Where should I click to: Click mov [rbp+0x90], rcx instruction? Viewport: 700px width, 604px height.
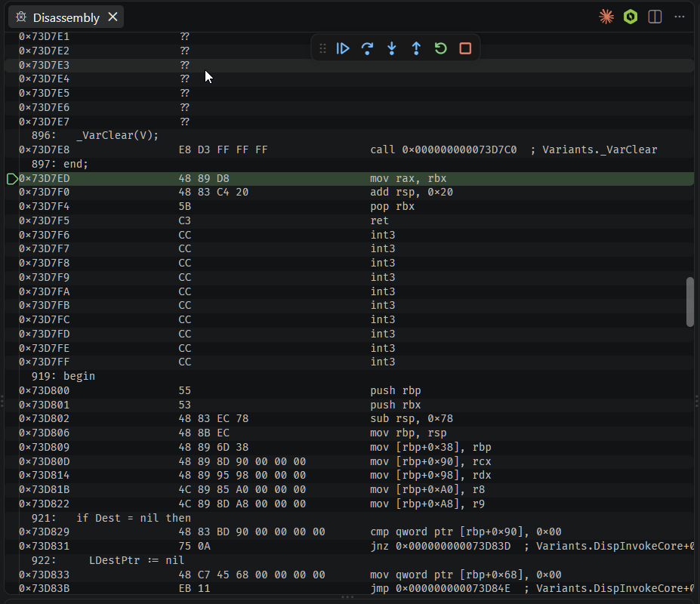click(430, 461)
